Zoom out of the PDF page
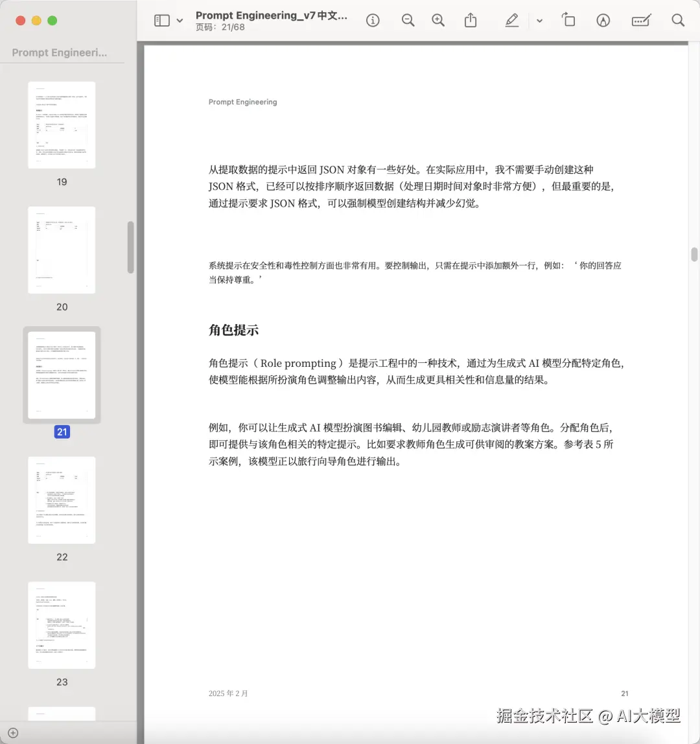The height and width of the screenshot is (744, 700). click(x=408, y=20)
